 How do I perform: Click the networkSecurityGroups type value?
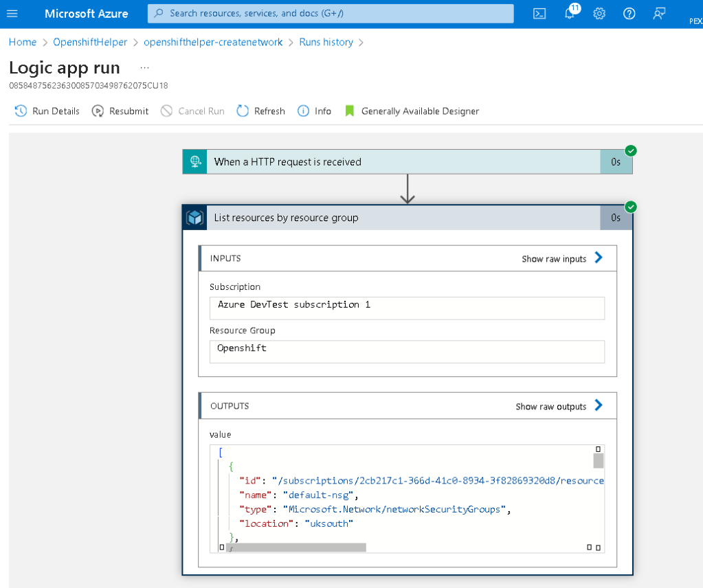(x=394, y=509)
